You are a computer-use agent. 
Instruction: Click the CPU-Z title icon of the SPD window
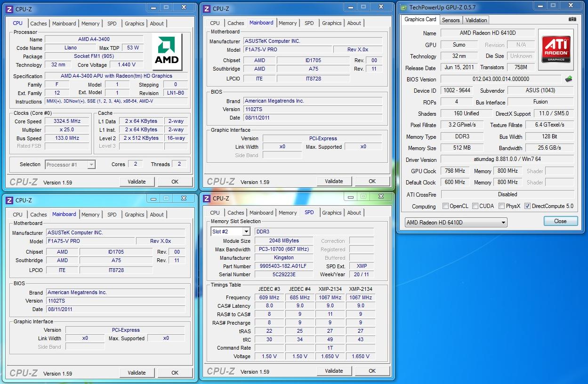(x=207, y=198)
